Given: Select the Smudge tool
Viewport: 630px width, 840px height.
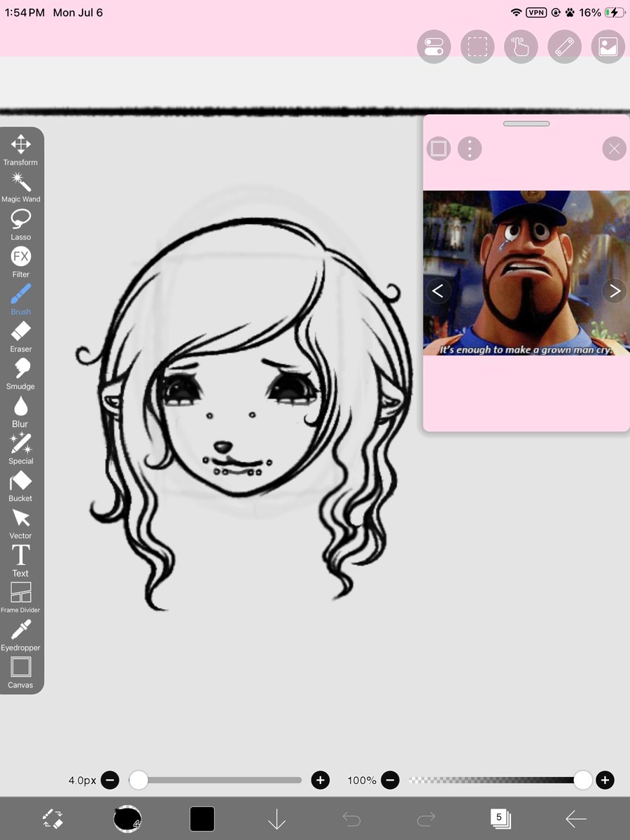Looking at the screenshot, I should (x=20, y=374).
